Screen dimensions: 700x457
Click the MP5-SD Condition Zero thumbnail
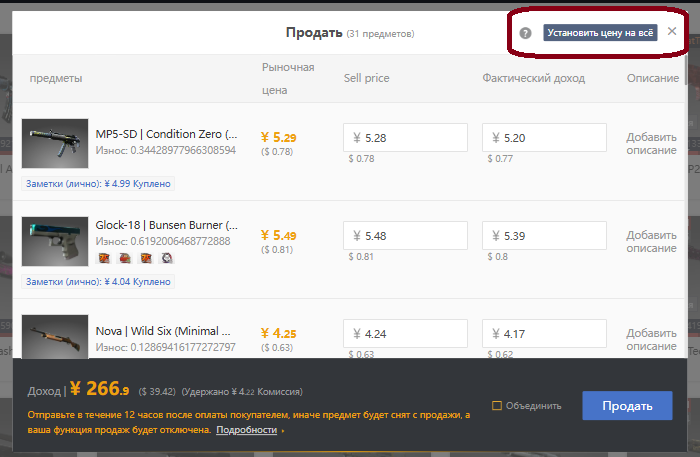pos(55,143)
